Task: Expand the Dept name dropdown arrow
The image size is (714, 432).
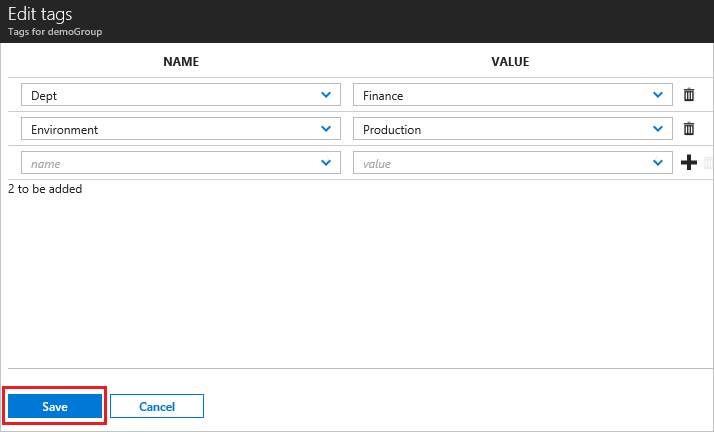Action: click(x=326, y=95)
